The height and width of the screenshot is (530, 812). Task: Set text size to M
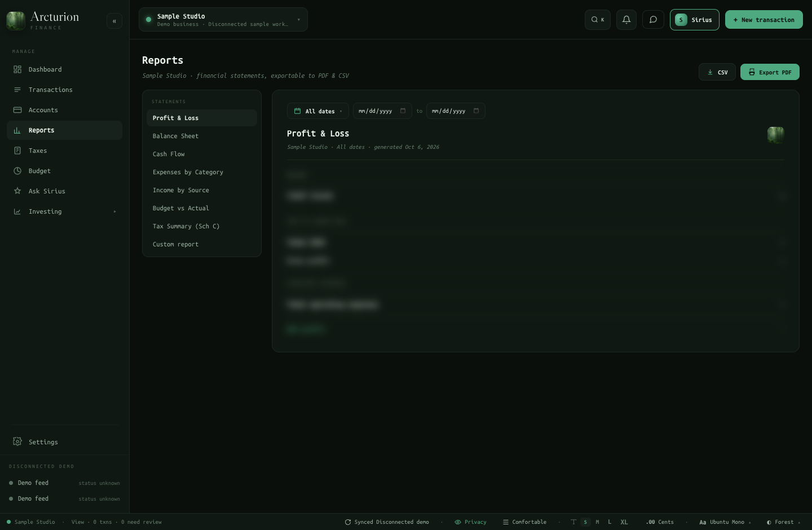(x=598, y=522)
